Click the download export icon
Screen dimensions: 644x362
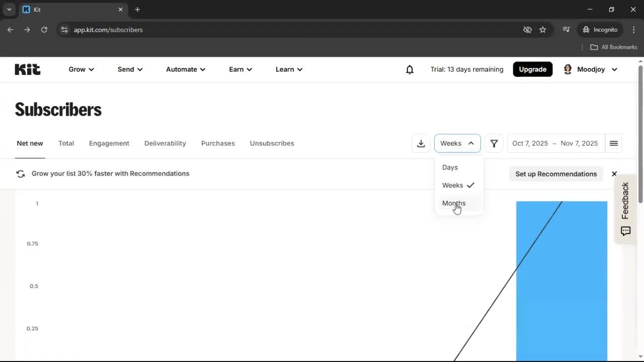421,143
